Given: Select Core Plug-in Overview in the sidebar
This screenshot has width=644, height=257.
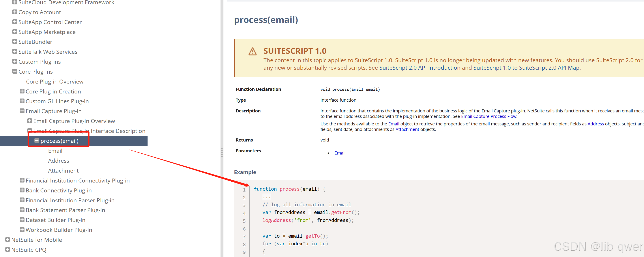Looking at the screenshot, I should 54,81.
